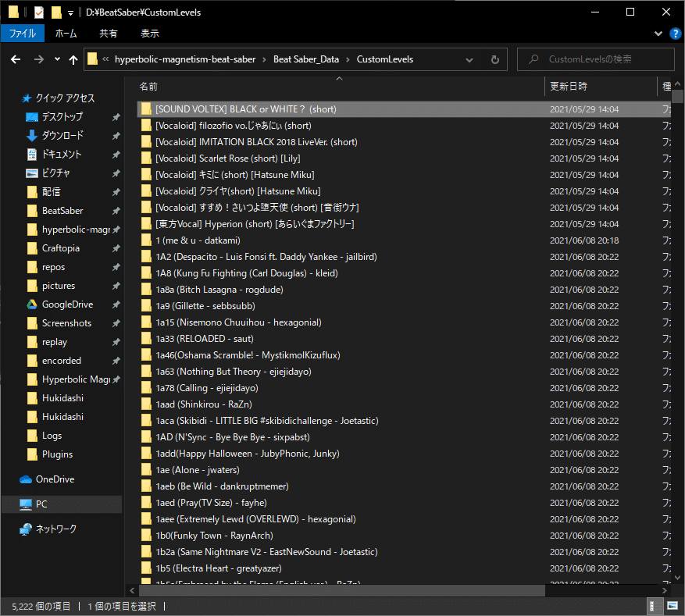This screenshot has height=616, width=685.
Task: Expand the ribbon with the chevron
Action: pos(658,34)
